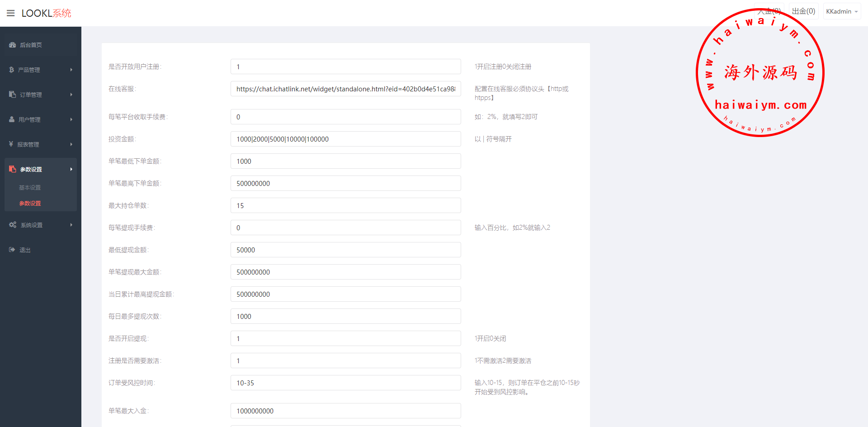Open the KKadmin account dropdown

pos(841,12)
